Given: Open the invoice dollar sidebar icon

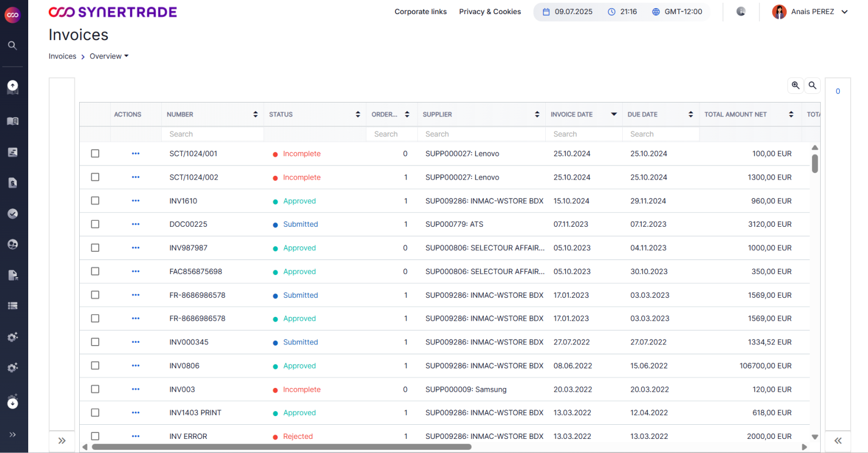Looking at the screenshot, I should (12, 183).
